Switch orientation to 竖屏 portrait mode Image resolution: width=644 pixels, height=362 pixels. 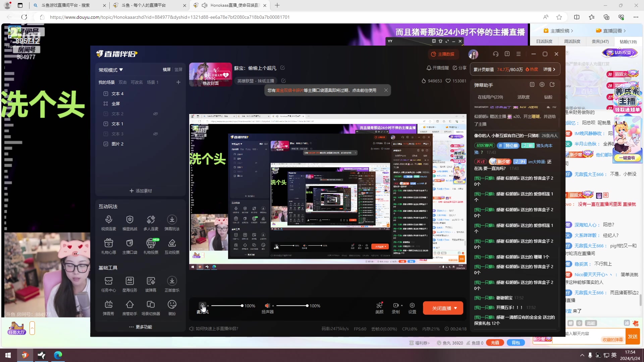click(x=178, y=69)
